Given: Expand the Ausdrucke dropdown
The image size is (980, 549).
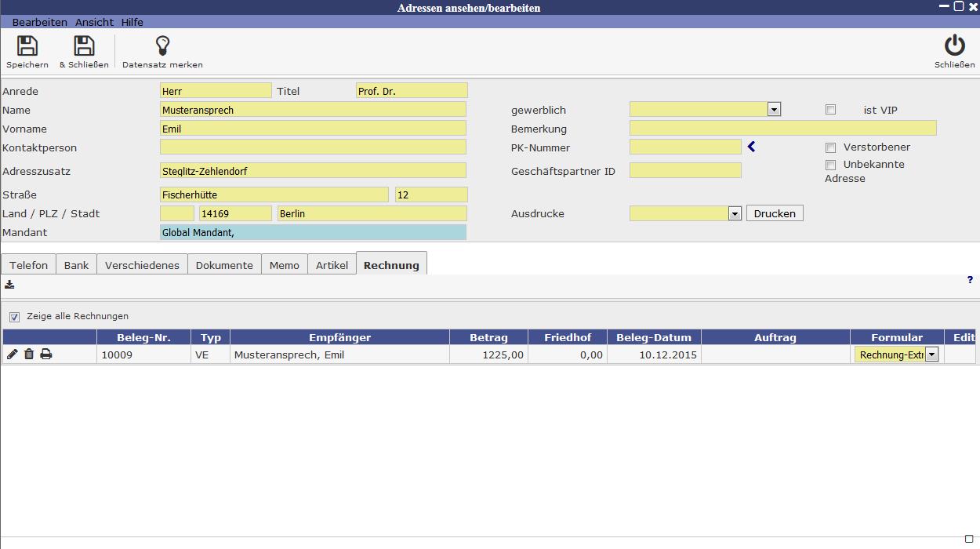Looking at the screenshot, I should (x=735, y=213).
